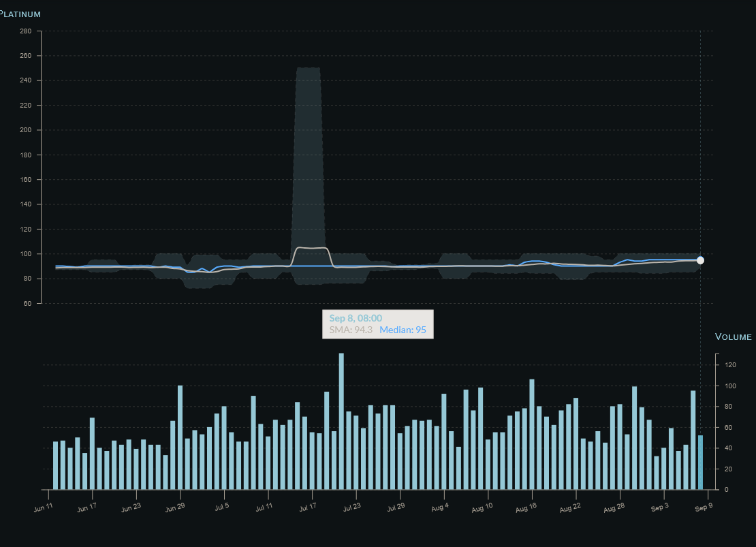Click the white data point marker on the price line

click(x=701, y=260)
